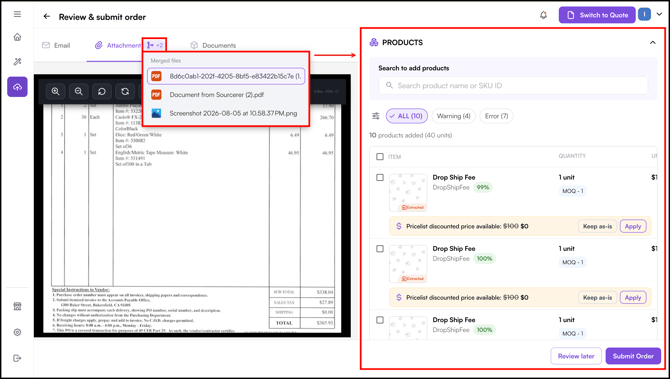
Task: Switch to the Email tab
Action: [x=56, y=45]
